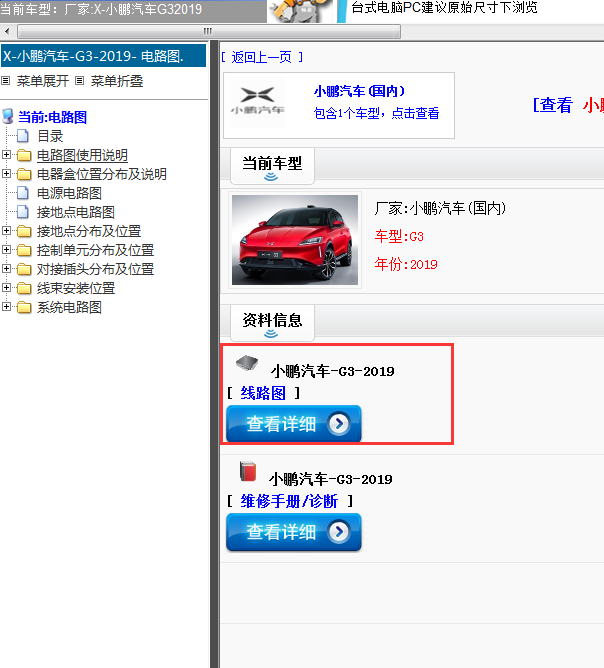This screenshot has width=604, height=668.
Task: Click the 电源电路图 document icon
Action: 23,193
